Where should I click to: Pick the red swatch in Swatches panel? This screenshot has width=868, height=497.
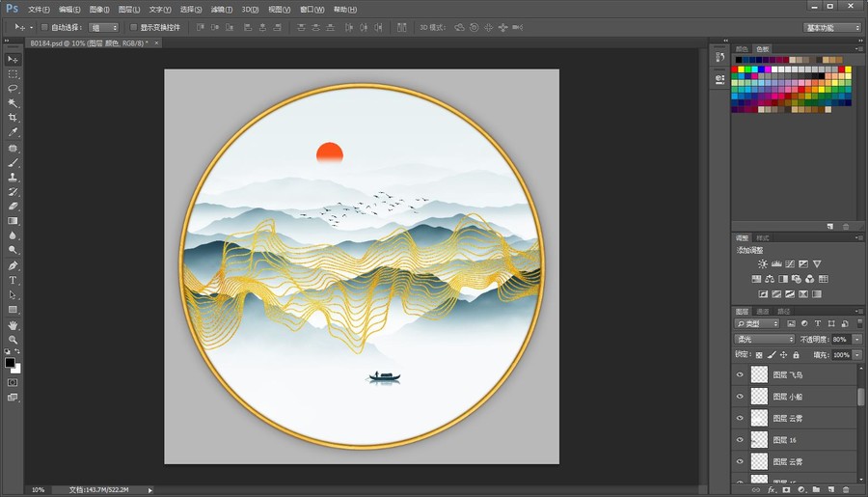click(735, 69)
